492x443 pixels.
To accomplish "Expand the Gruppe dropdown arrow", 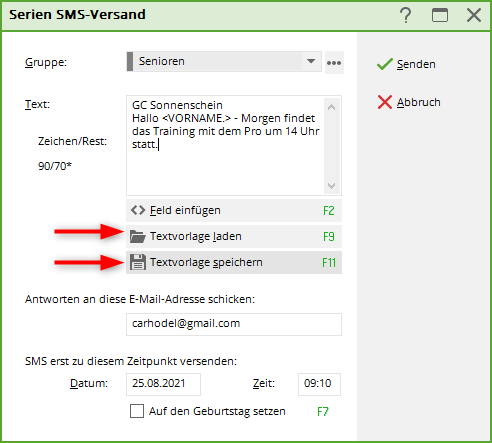I will (311, 61).
